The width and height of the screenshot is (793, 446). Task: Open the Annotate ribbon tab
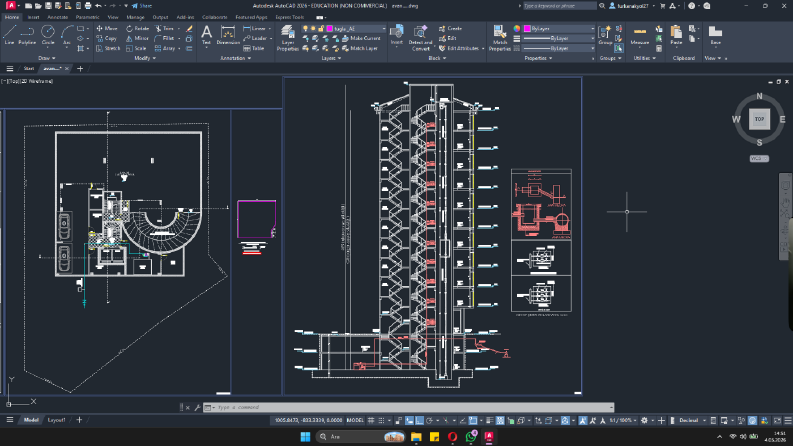58,17
